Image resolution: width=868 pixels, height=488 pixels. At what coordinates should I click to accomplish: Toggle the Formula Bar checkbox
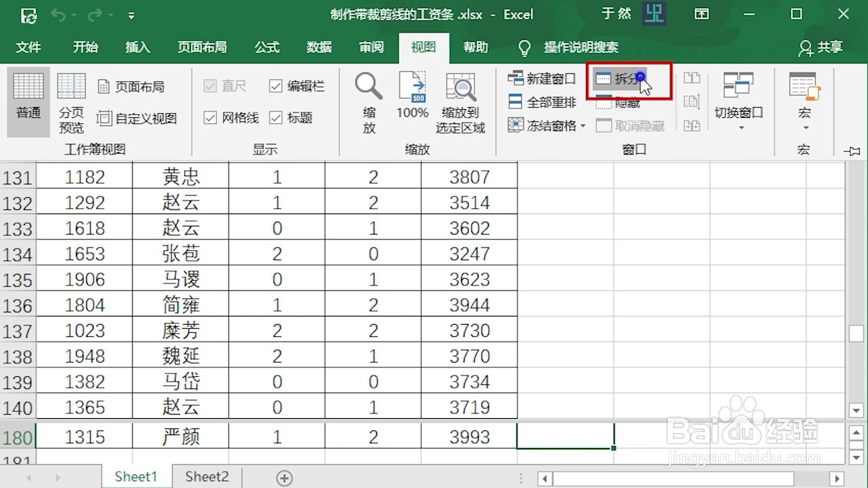click(297, 86)
